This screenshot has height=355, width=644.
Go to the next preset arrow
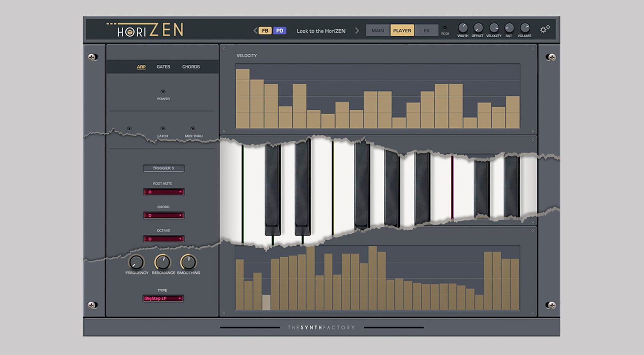(357, 30)
